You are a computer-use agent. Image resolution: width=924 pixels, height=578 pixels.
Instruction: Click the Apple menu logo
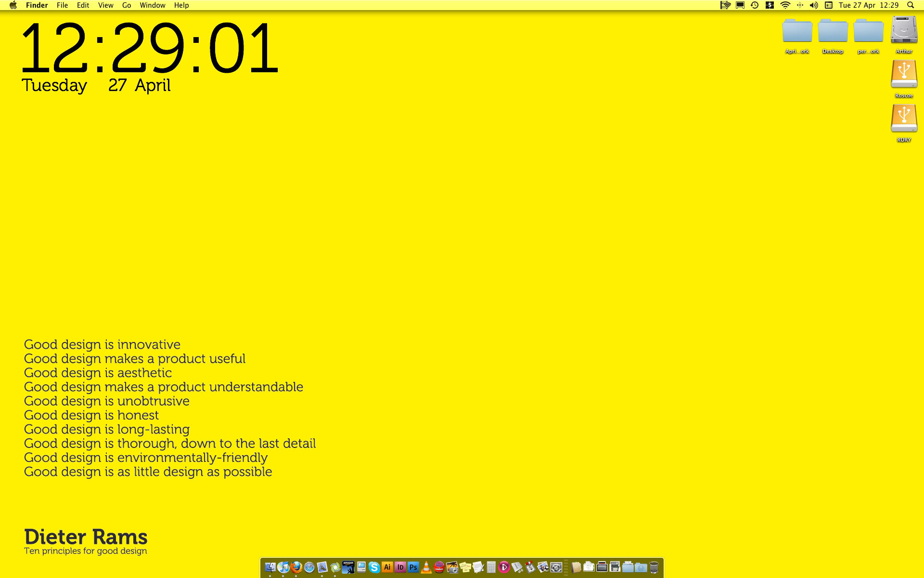(13, 5)
